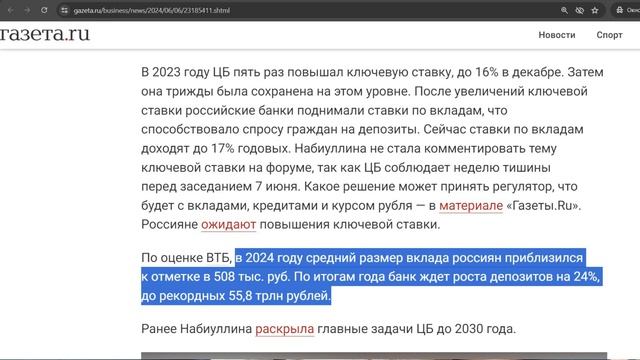
Task: Open the zoom magnifier icon
Action: click(x=564, y=10)
